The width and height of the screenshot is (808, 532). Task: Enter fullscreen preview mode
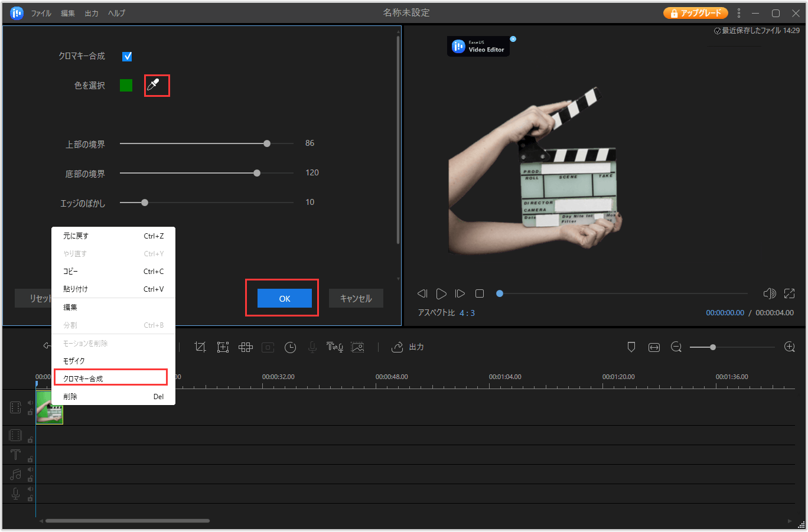point(789,293)
